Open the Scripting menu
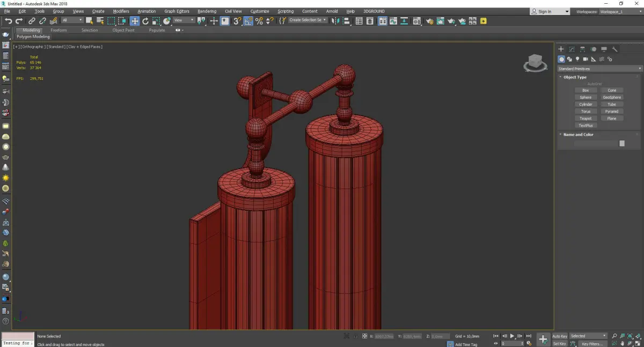Viewport: 644px width, 347px height. pos(286,11)
